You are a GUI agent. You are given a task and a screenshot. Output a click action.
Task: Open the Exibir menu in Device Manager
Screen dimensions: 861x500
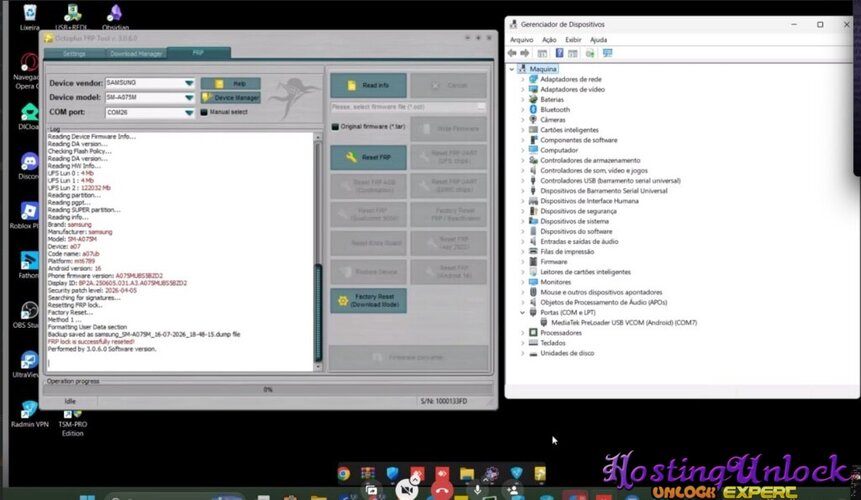573,40
